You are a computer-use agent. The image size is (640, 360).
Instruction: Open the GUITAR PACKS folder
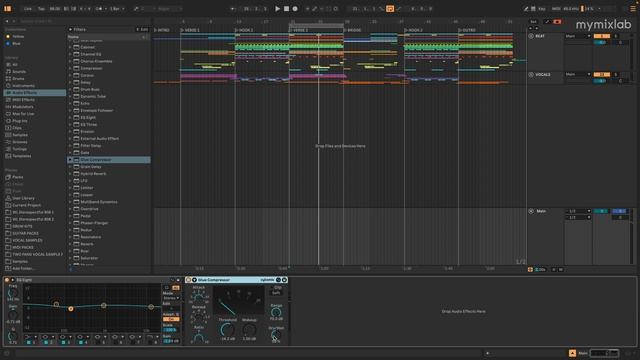(25, 233)
